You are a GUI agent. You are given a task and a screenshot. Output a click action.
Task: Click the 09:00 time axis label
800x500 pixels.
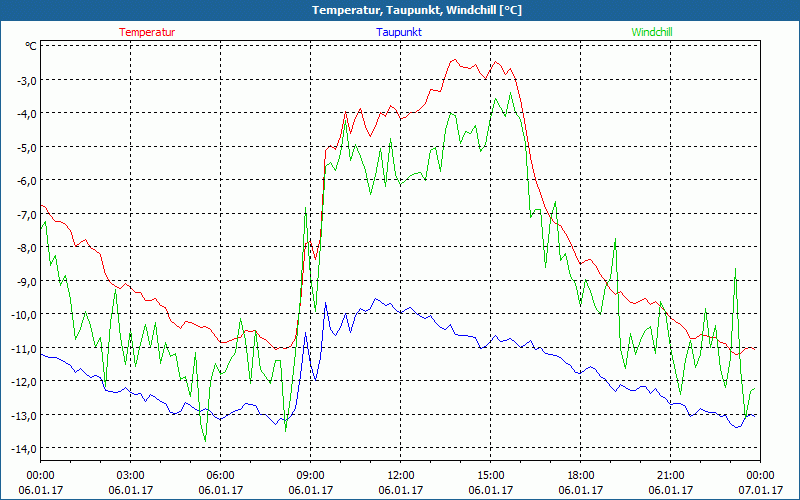tap(311, 476)
